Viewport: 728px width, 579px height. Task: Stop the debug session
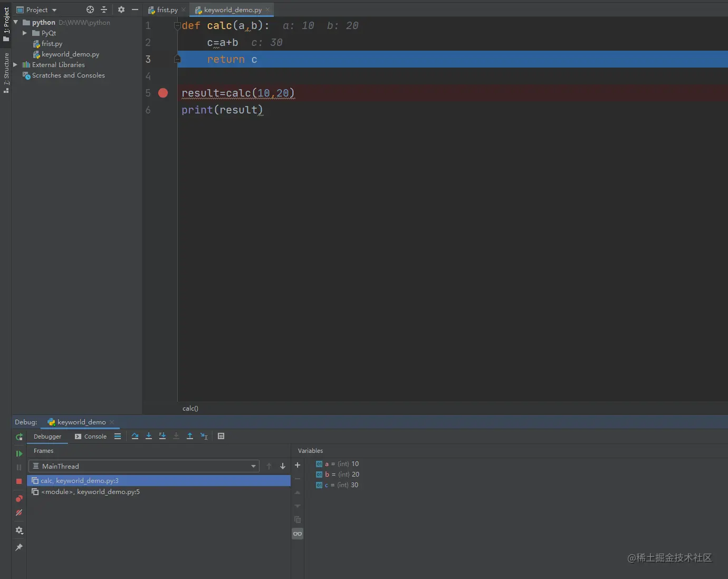(x=19, y=481)
